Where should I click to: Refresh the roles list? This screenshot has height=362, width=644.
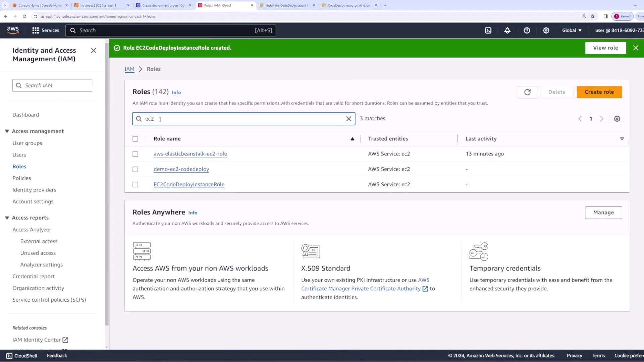point(527,92)
